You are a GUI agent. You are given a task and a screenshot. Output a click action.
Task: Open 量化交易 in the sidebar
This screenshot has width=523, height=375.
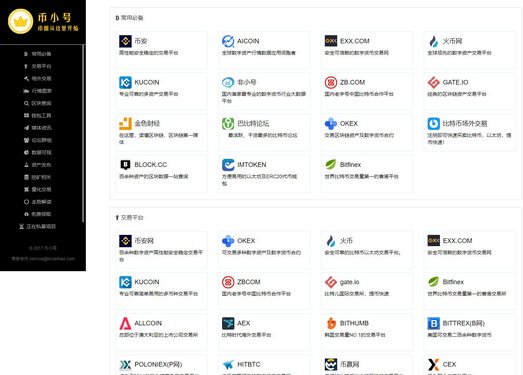[37, 190]
